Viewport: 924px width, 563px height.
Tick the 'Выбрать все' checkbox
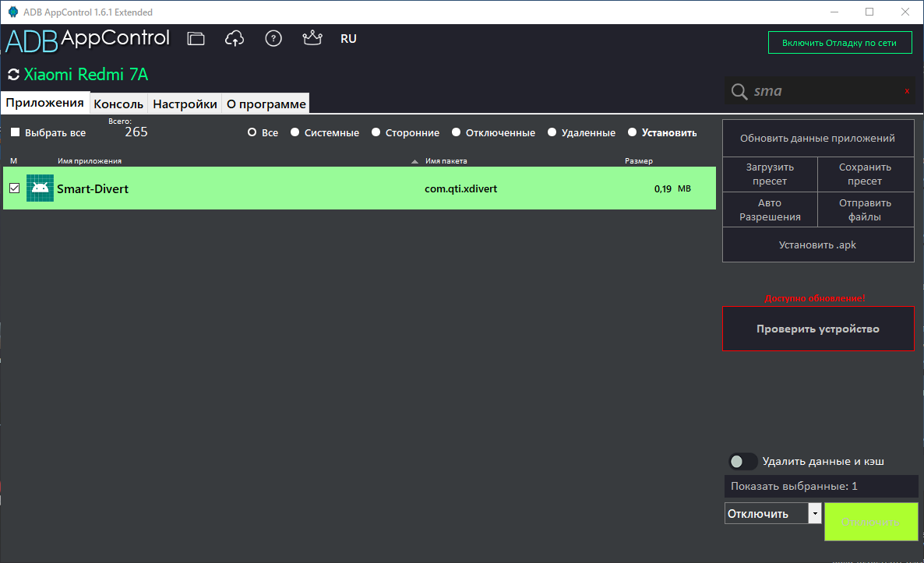(16, 132)
